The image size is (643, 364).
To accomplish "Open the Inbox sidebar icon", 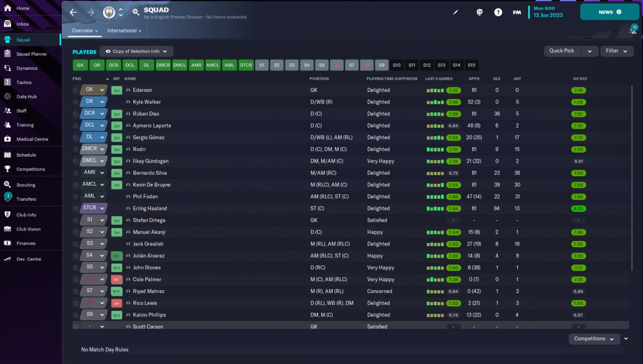I will coord(8,24).
